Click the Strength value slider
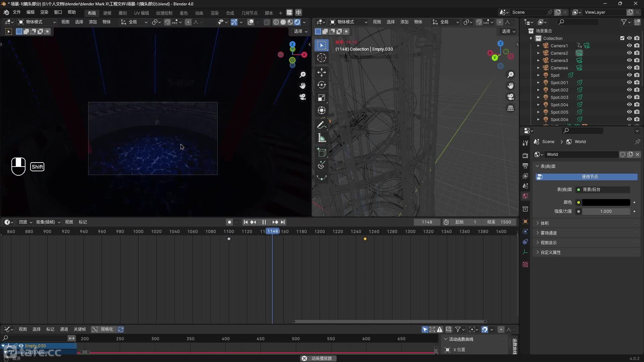The width and height of the screenshot is (644, 362). [x=606, y=212]
